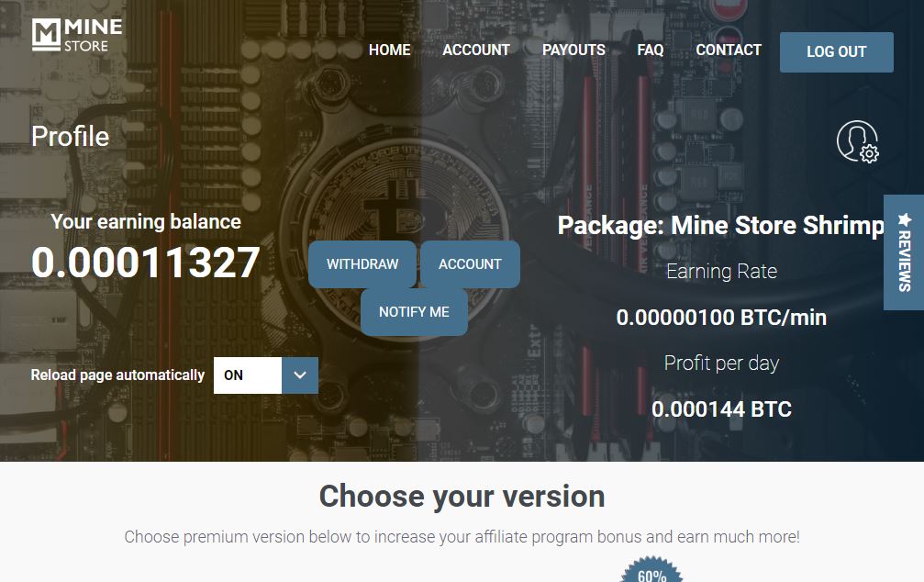This screenshot has width=924, height=582.
Task: Click the 60% discount badge
Action: (x=651, y=570)
